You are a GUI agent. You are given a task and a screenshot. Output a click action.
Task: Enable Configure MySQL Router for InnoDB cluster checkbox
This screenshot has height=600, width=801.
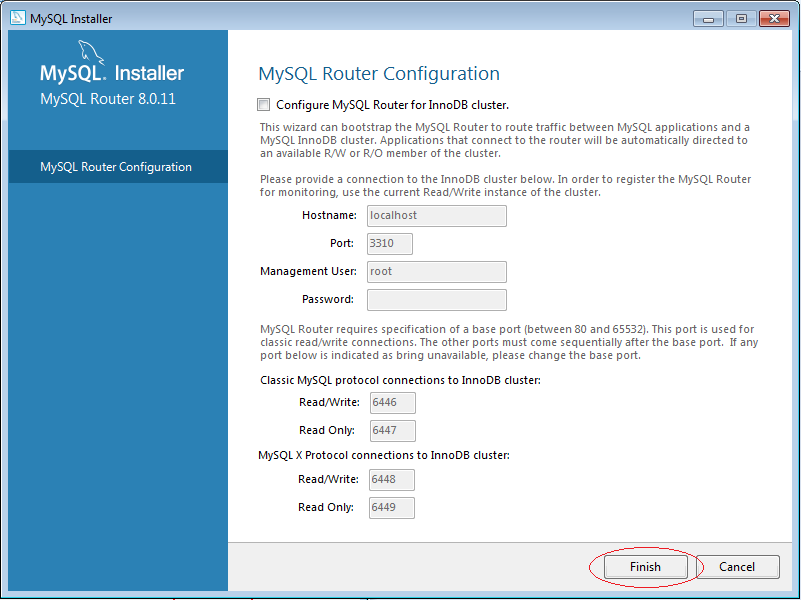[264, 105]
